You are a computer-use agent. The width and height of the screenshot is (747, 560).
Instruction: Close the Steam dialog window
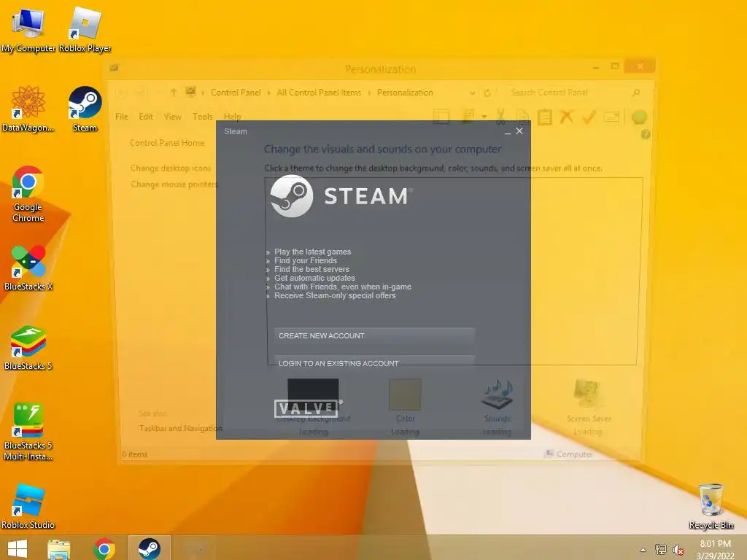519,131
